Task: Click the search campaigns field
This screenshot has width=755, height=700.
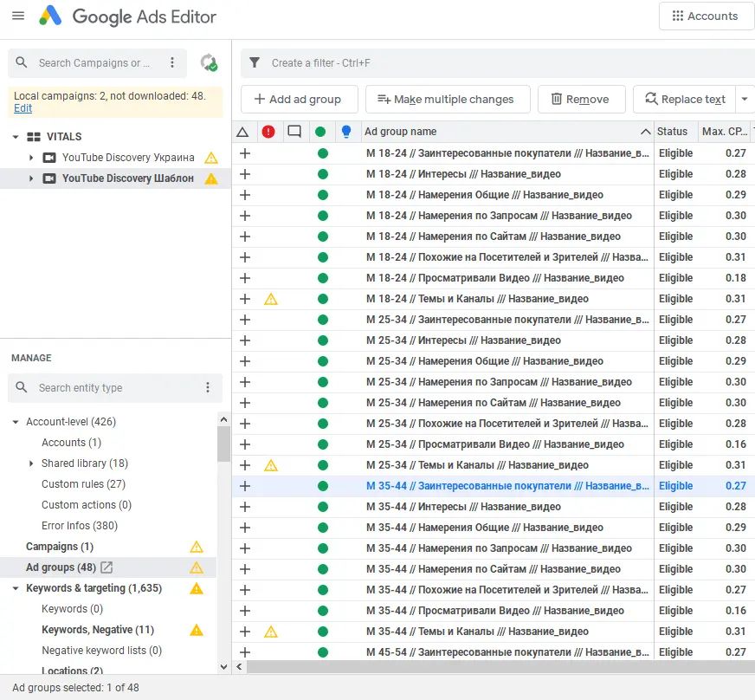Action: pyautogui.click(x=94, y=63)
